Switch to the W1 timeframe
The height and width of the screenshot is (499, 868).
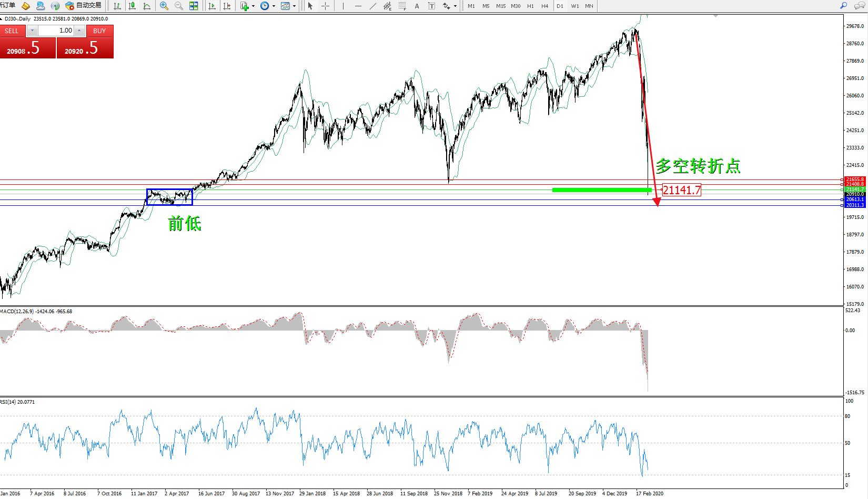point(574,6)
